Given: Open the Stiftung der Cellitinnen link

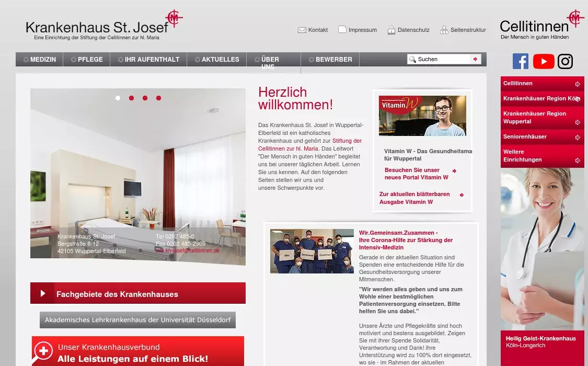Looking at the screenshot, I should tap(347, 141).
